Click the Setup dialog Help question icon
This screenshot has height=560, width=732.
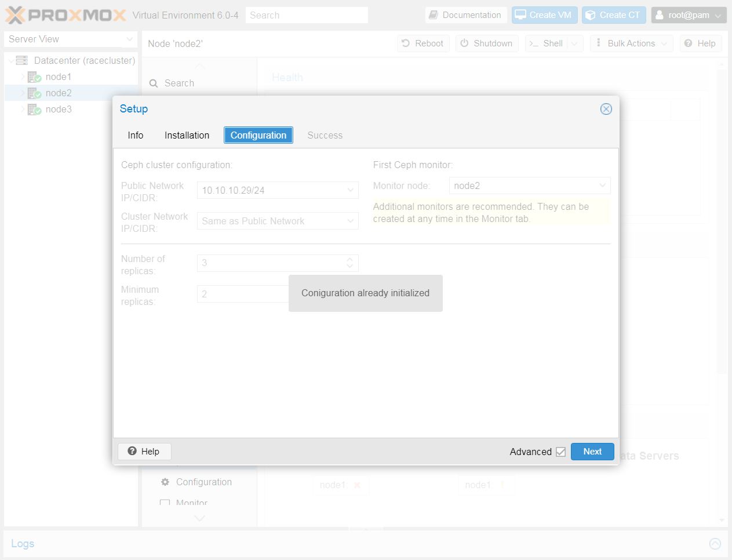pos(132,451)
